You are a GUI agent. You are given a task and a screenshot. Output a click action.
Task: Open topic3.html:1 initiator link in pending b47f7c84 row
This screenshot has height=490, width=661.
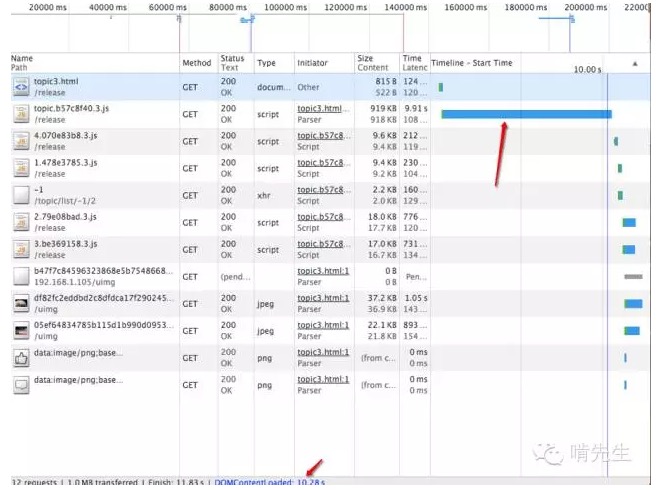323,271
